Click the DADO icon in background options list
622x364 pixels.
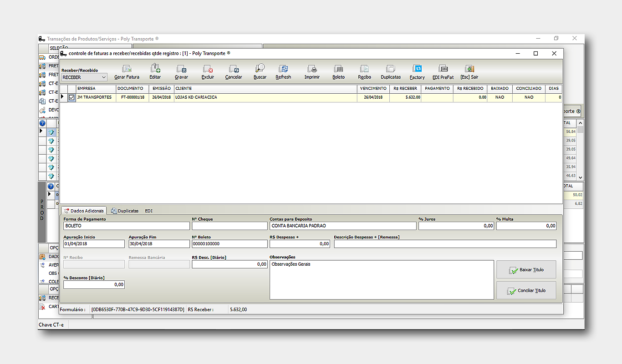pos(42,256)
